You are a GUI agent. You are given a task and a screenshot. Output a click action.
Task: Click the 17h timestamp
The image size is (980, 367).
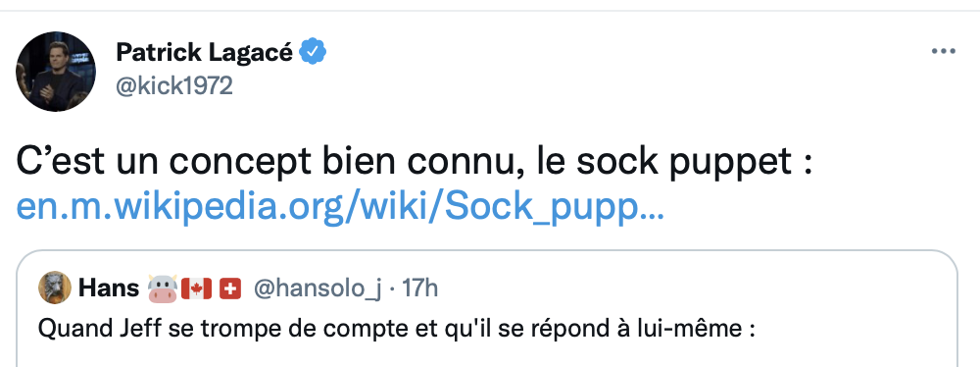pos(419,288)
